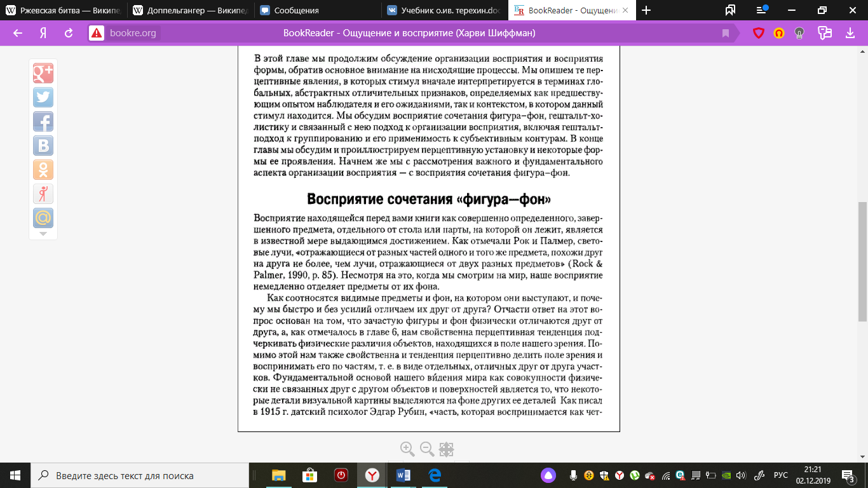Switch to Доппельгангер Wikipedia tab

coord(190,10)
